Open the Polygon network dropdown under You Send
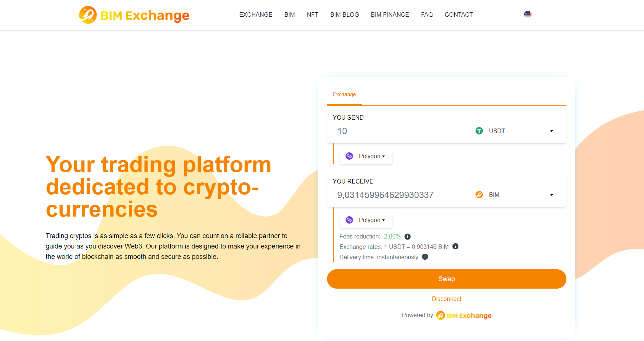The height and width of the screenshot is (341, 644). 366,156
